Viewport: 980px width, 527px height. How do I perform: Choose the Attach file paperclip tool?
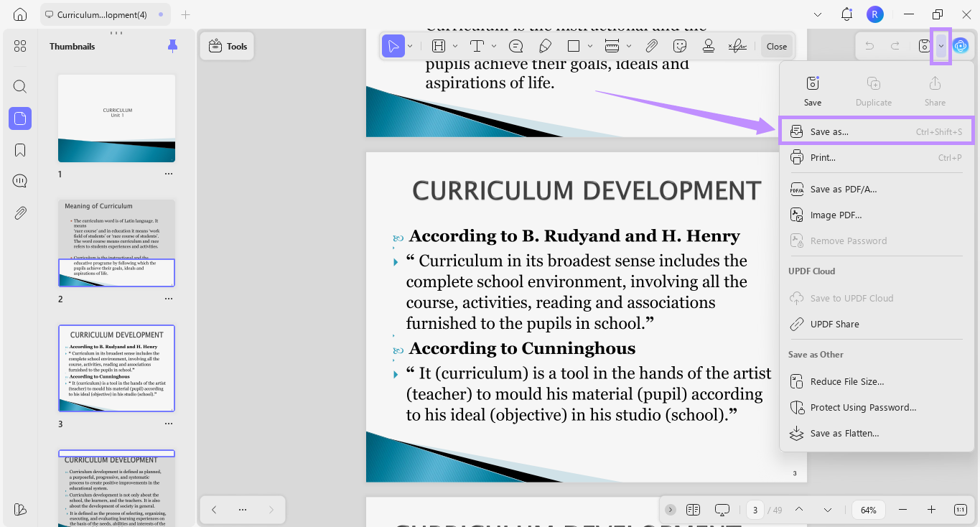(651, 46)
